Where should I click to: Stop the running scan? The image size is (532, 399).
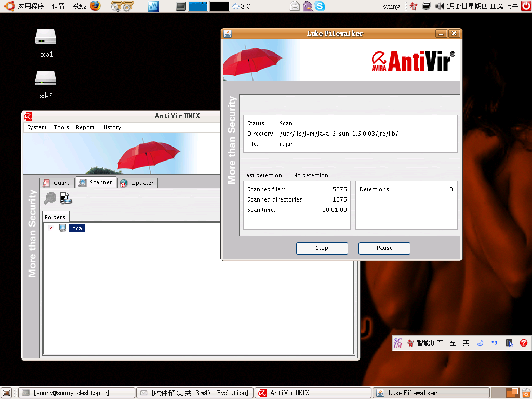coord(322,248)
